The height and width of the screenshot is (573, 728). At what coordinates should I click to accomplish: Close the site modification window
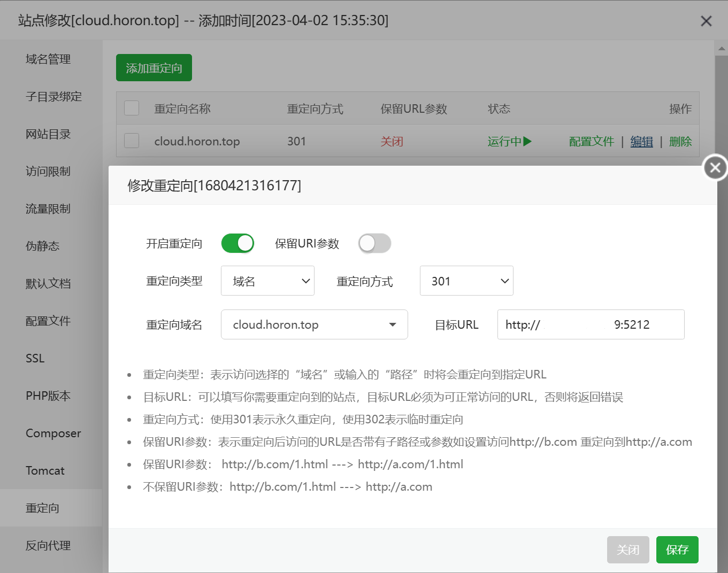point(706,21)
